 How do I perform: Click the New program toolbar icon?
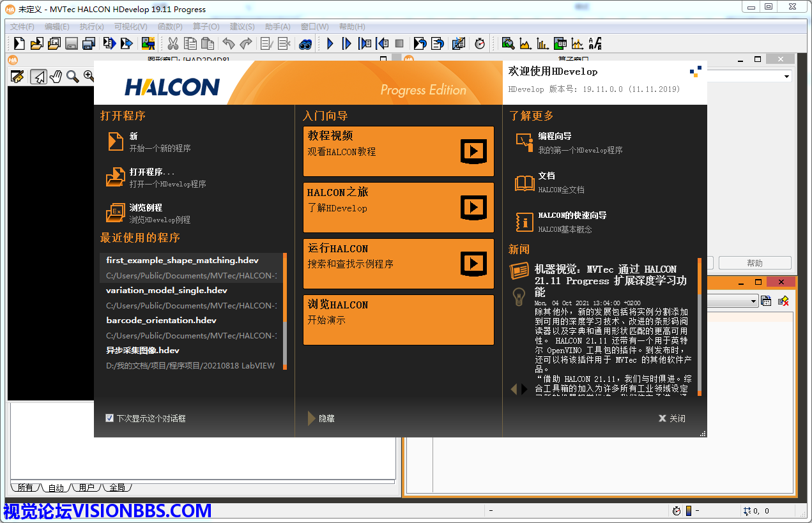(19, 43)
